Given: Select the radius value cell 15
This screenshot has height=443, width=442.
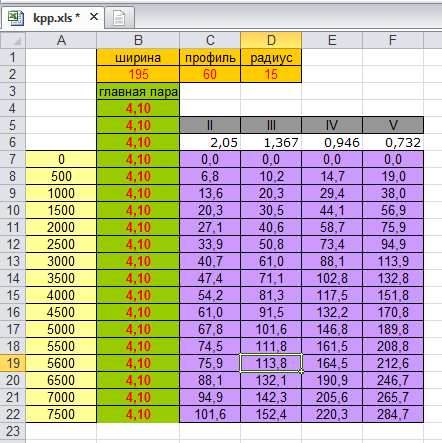Looking at the screenshot, I should [x=271, y=74].
